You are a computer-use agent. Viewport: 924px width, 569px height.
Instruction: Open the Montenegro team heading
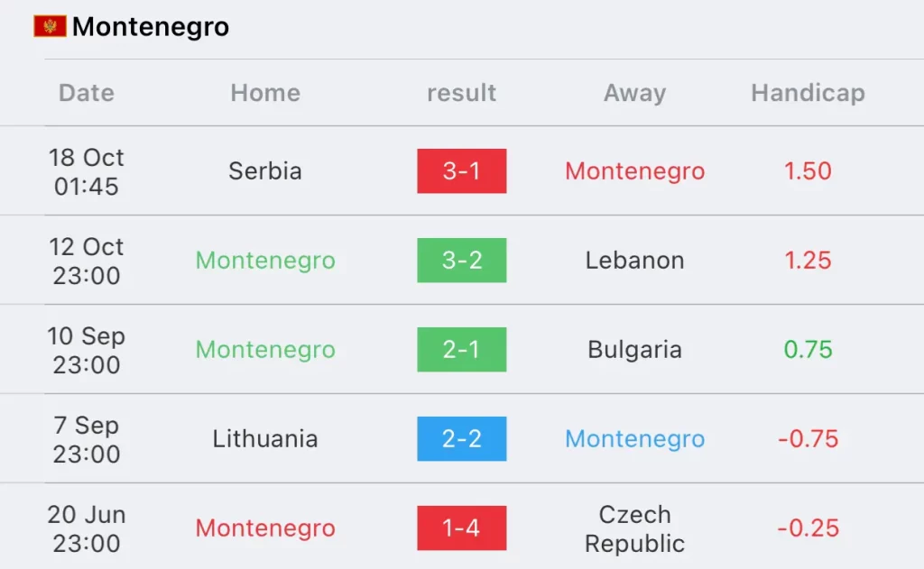point(151,26)
